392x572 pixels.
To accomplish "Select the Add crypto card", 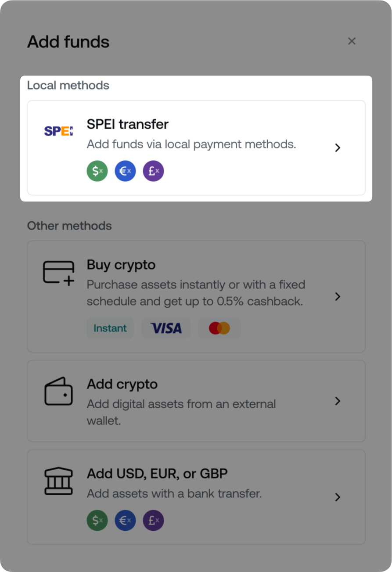I will (196, 401).
